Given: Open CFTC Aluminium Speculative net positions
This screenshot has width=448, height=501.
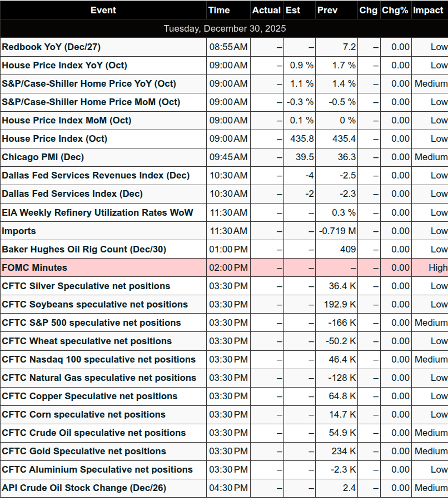Looking at the screenshot, I should pos(97,469).
